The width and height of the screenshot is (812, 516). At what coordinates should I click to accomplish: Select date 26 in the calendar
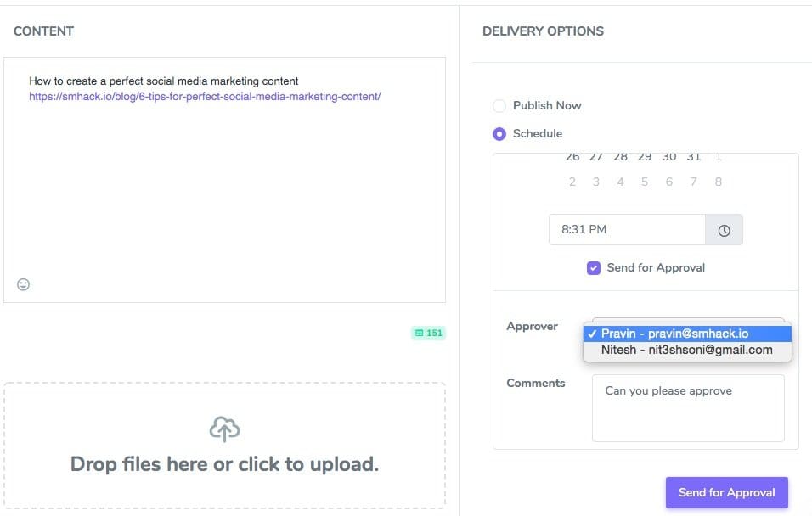pos(572,157)
